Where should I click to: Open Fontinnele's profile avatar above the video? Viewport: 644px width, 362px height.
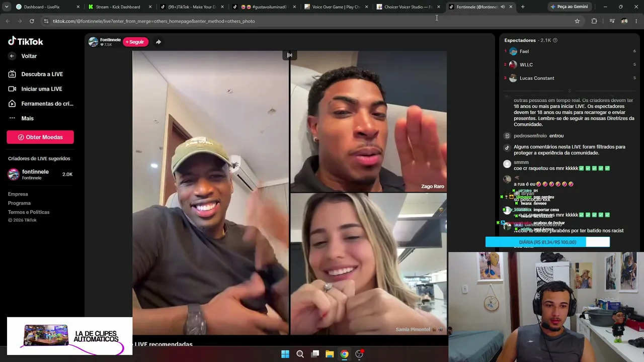[x=93, y=42]
